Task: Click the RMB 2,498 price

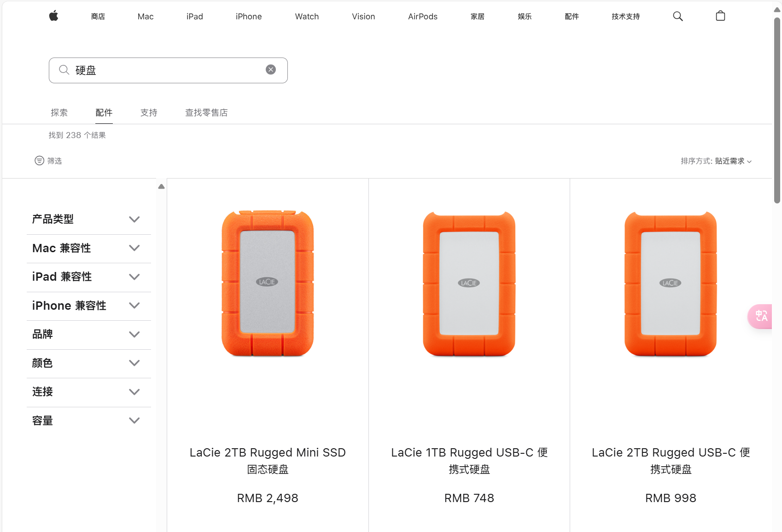Action: click(268, 498)
